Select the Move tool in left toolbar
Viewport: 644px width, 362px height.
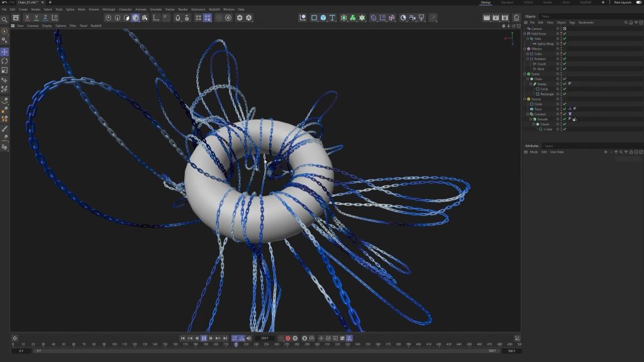[x=4, y=52]
